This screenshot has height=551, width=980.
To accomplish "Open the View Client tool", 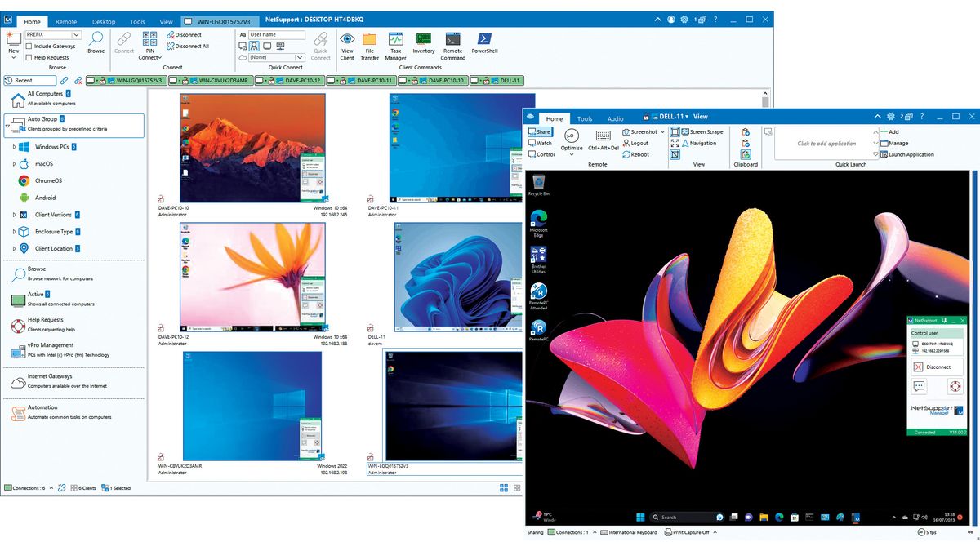I will [x=347, y=46].
